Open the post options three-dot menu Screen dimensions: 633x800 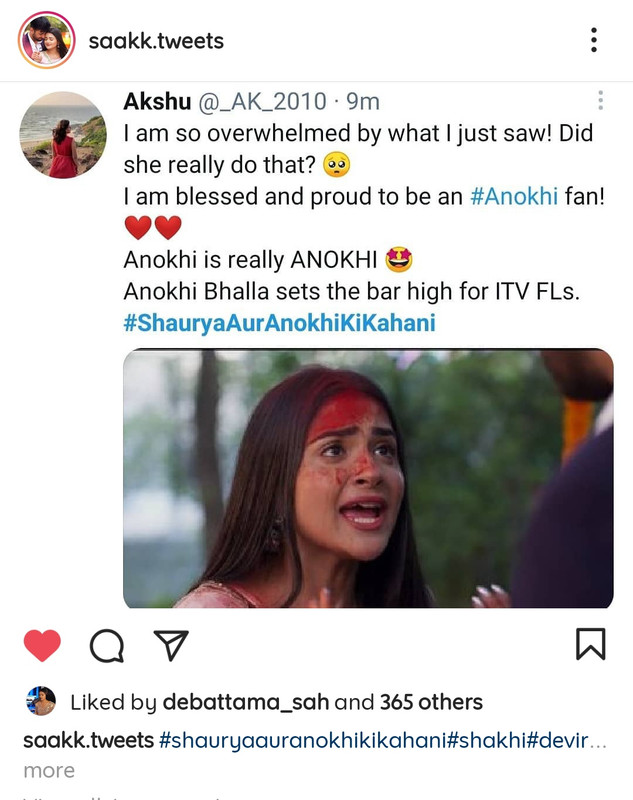[x=594, y=40]
